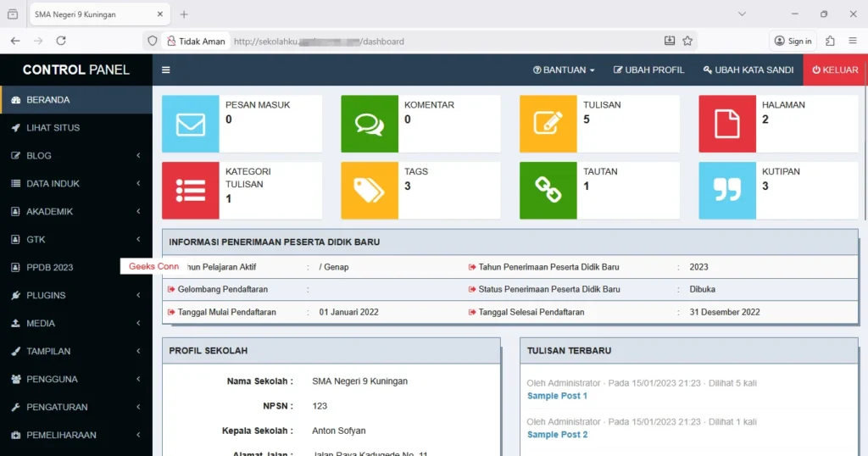The image size is (868, 456).
Task: Click the Lihat Situs rocket icon
Action: 15,128
